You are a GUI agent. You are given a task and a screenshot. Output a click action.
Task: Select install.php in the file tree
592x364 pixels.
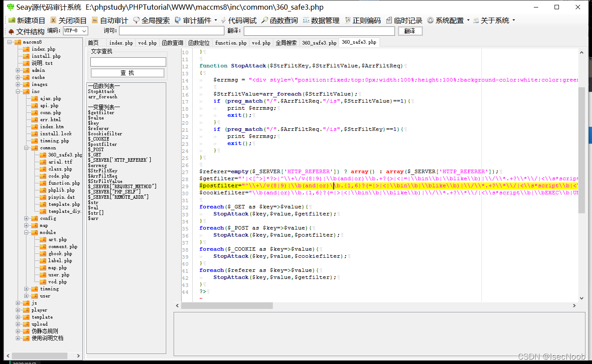[46, 56]
